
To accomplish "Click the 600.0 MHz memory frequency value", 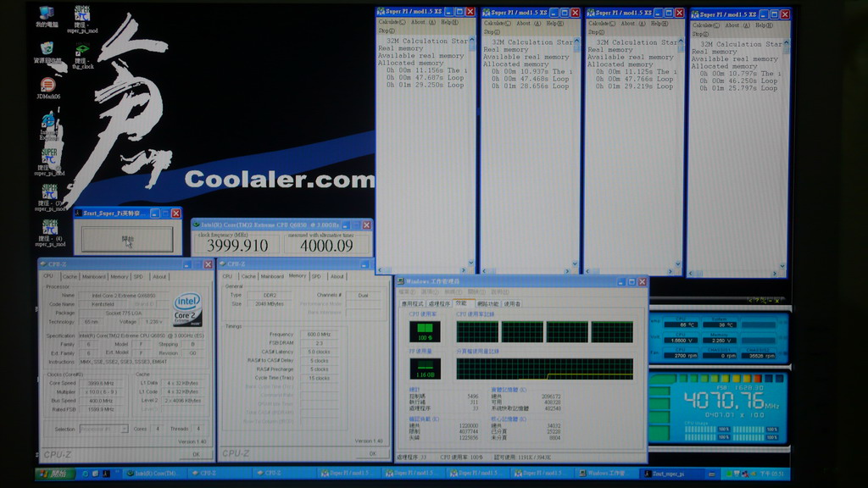I will coord(319,334).
